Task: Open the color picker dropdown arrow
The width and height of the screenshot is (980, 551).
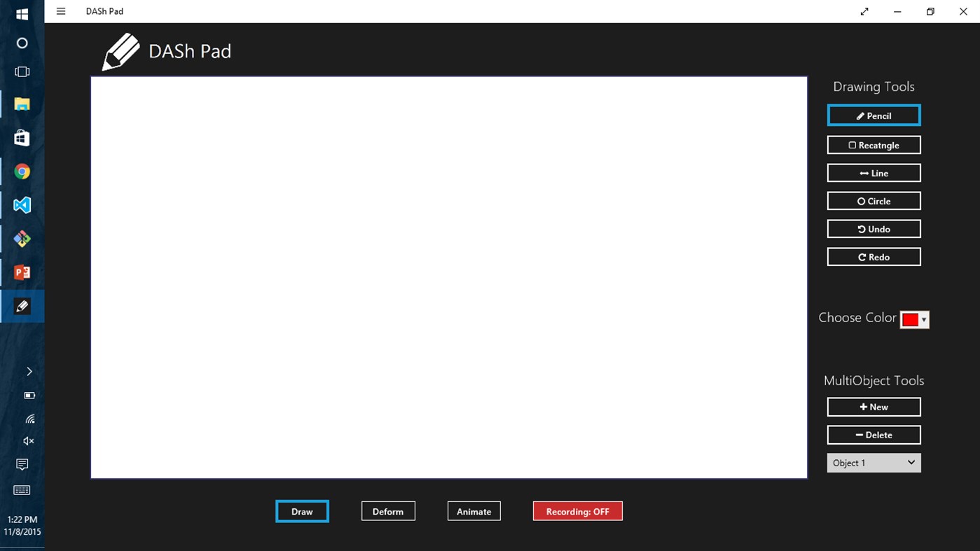Action: pos(924,319)
